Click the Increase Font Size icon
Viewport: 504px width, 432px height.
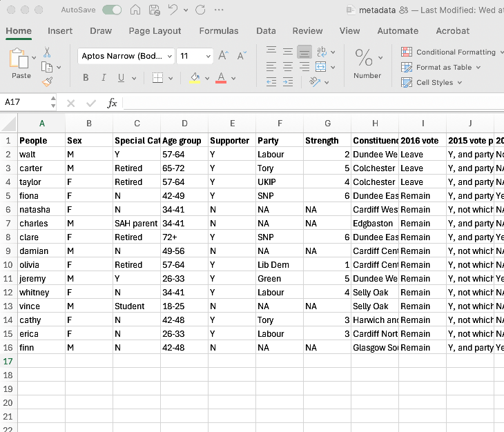[223, 56]
